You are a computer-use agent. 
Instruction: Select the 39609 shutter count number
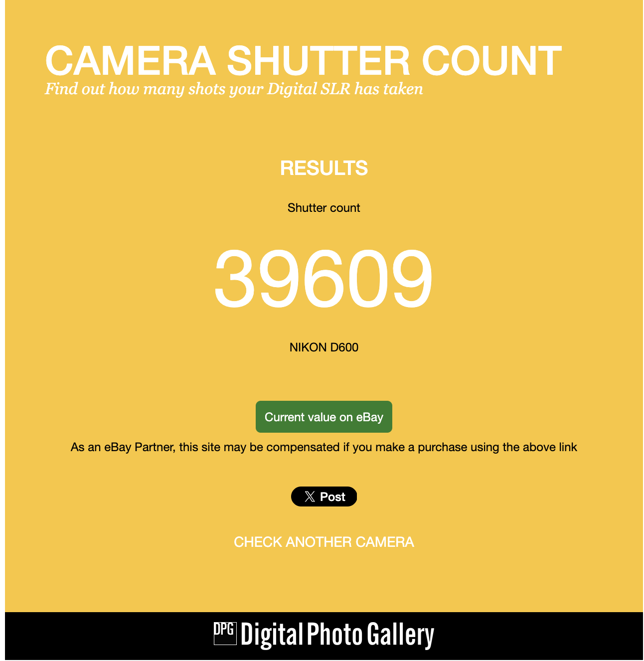(x=323, y=278)
